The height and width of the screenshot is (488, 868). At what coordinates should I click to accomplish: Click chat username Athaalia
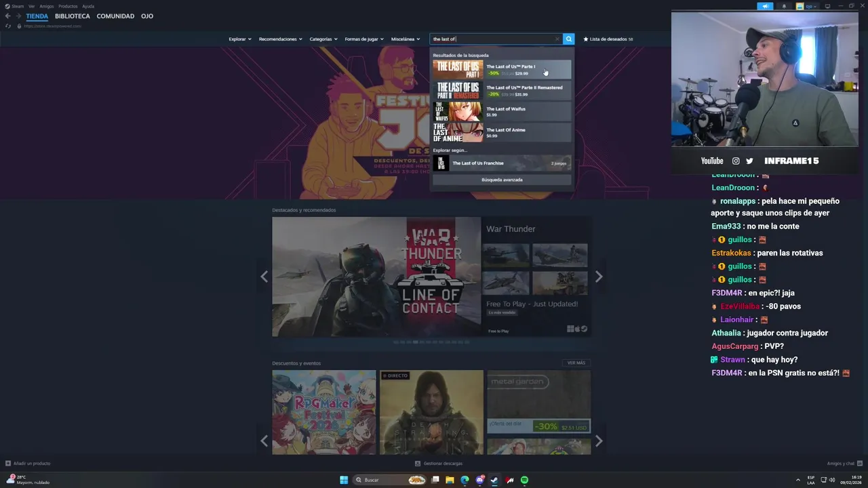pos(726,333)
